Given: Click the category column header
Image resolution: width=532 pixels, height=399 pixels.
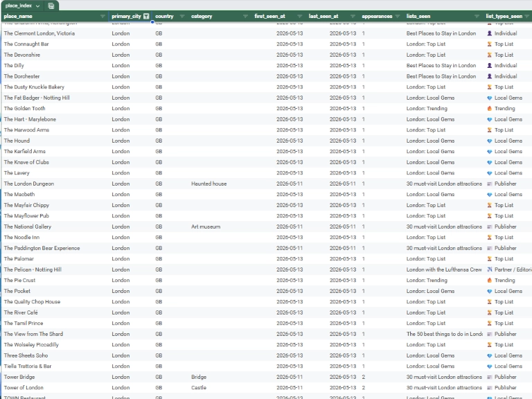Looking at the screenshot, I should click(x=202, y=17).
